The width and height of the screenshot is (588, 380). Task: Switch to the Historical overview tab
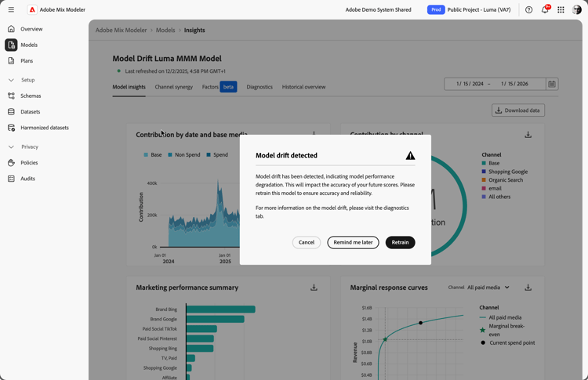(x=303, y=87)
